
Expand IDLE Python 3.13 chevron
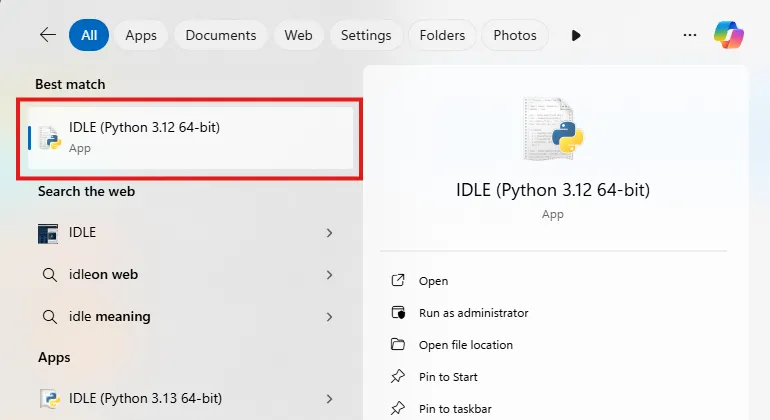[x=329, y=400]
